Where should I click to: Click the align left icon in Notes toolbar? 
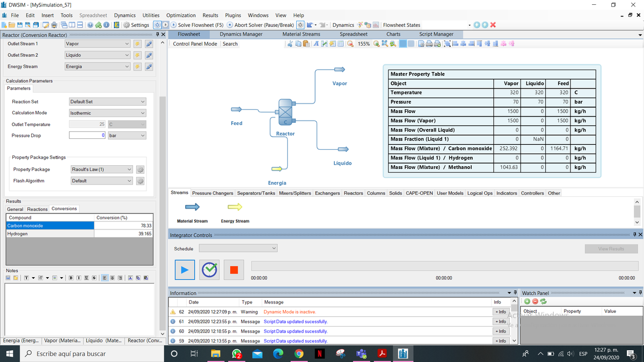coord(105,277)
